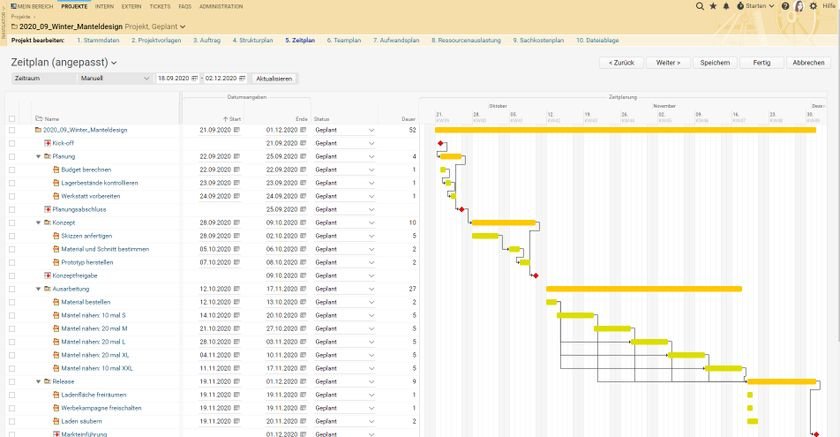The width and height of the screenshot is (840, 437).
Task: Select the checkbox for Konzept row
Action: 12,223
